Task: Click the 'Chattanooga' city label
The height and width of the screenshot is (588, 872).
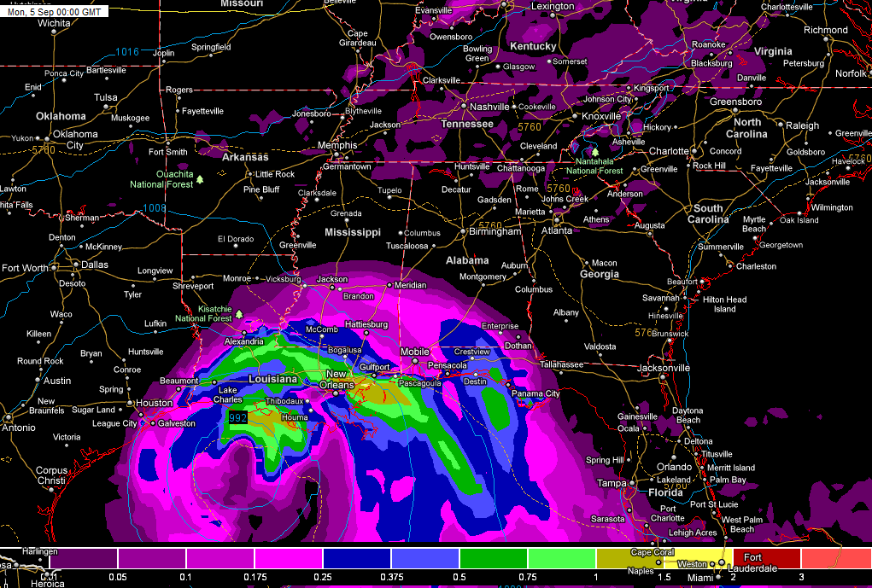Action: click(x=521, y=168)
